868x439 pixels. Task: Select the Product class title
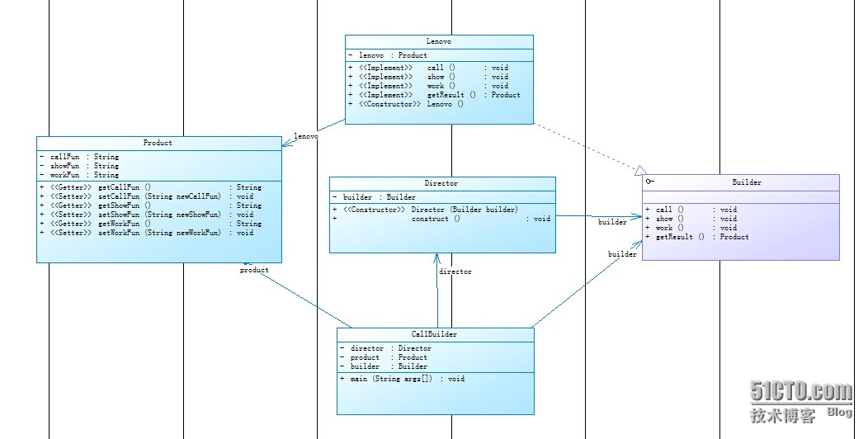[x=158, y=143]
